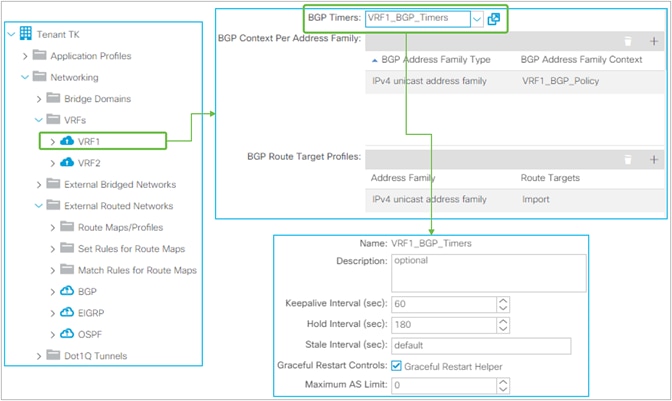Click the BGP Timers combo box field

pyautogui.click(x=418, y=19)
